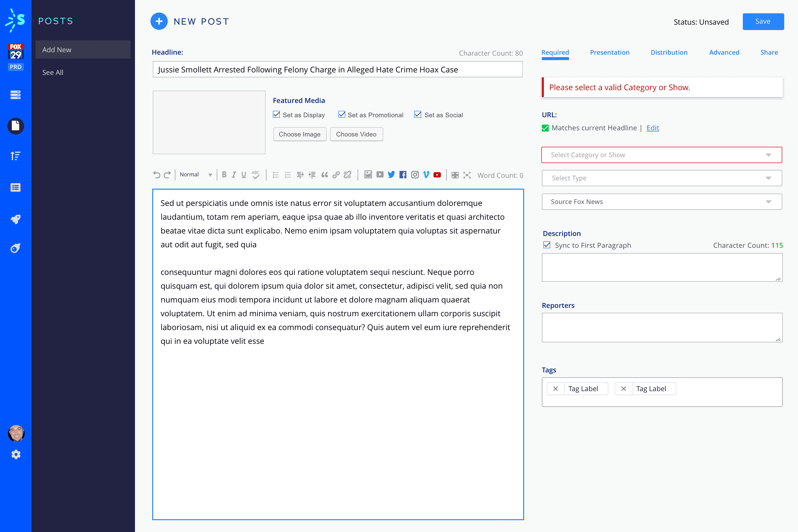The width and height of the screenshot is (798, 532).
Task: Insert a hyperlink with link icon
Action: [336, 175]
